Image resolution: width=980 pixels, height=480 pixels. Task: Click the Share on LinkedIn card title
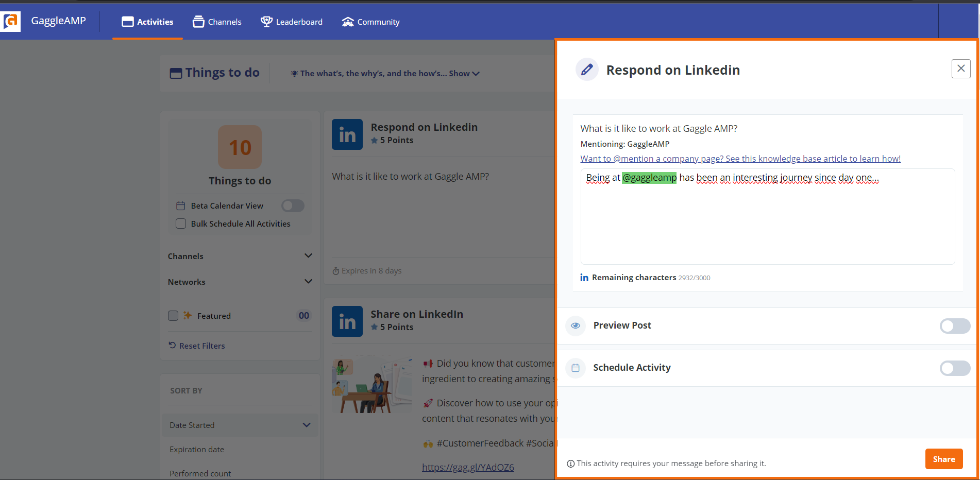417,314
